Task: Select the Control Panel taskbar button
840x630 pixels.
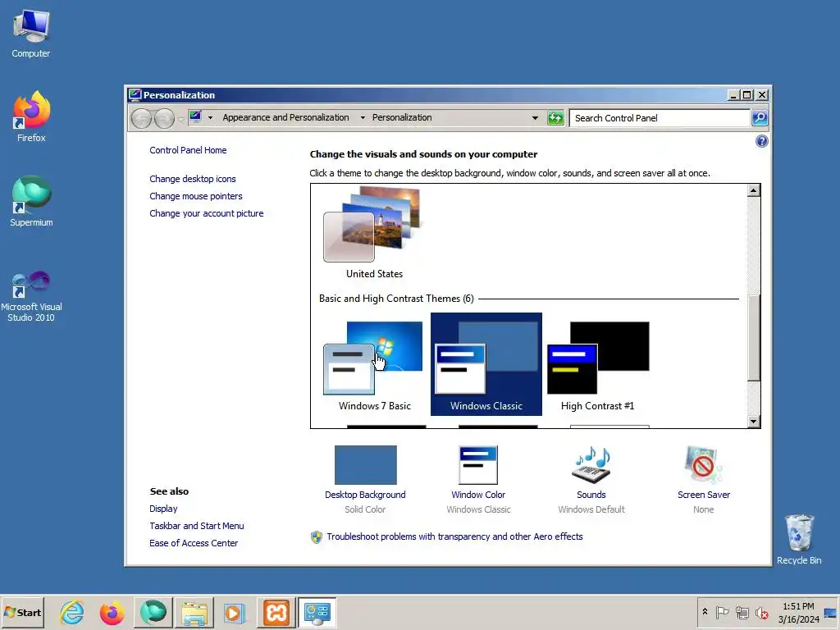Action: tap(317, 612)
